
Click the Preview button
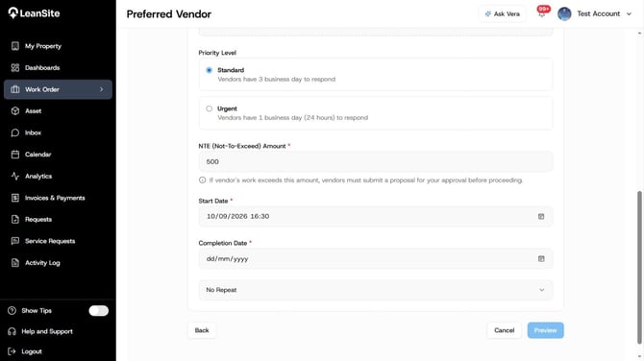[x=545, y=330]
